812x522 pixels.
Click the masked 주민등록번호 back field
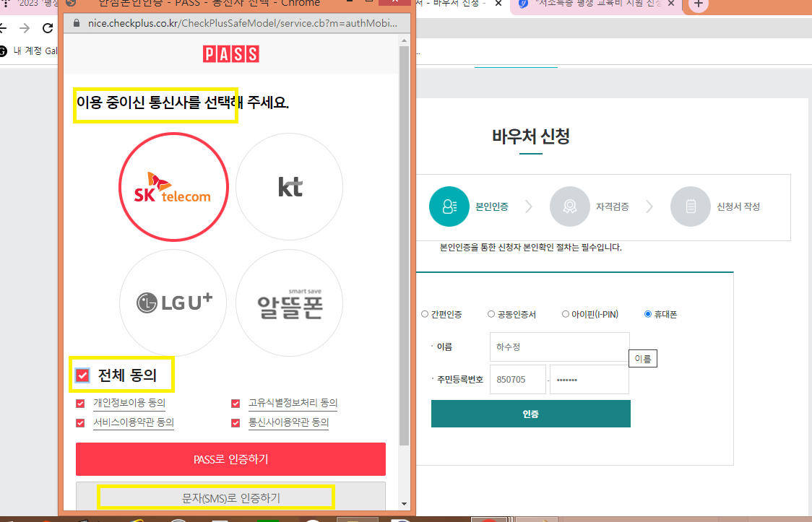click(x=589, y=379)
